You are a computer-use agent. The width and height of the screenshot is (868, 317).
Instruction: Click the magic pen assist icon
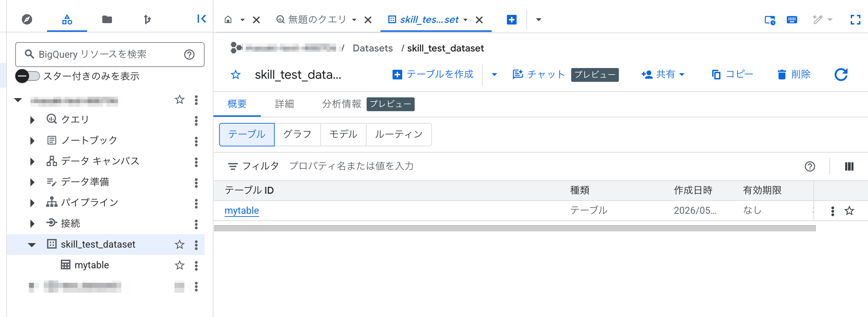point(818,19)
